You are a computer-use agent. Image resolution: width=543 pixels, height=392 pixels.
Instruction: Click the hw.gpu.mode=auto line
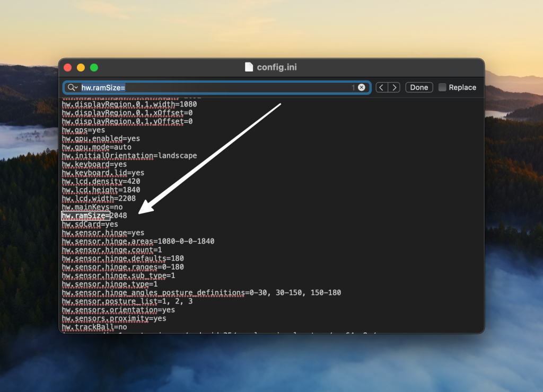pos(97,147)
